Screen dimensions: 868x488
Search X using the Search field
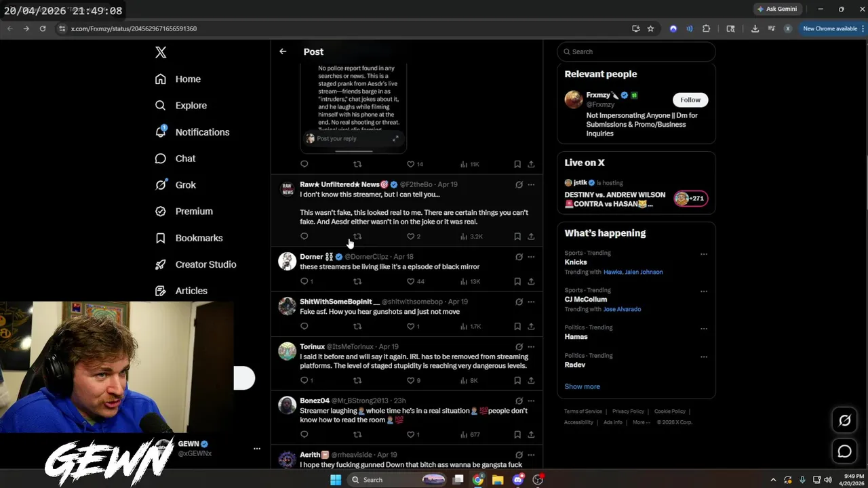click(x=636, y=52)
